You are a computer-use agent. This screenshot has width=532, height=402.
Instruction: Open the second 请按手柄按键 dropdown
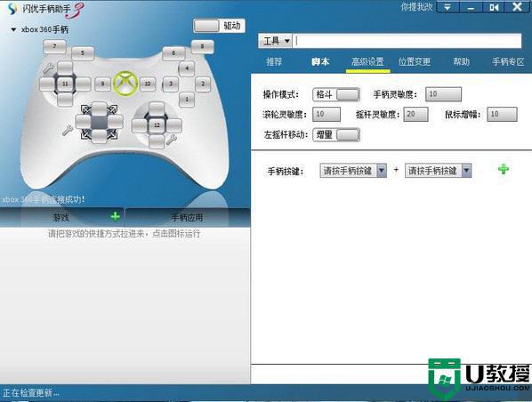pos(438,171)
